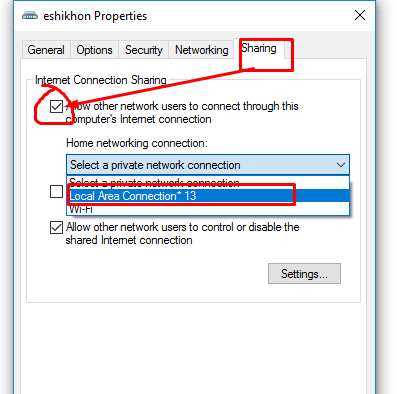
Task: Switch to the General tab
Action: click(46, 50)
